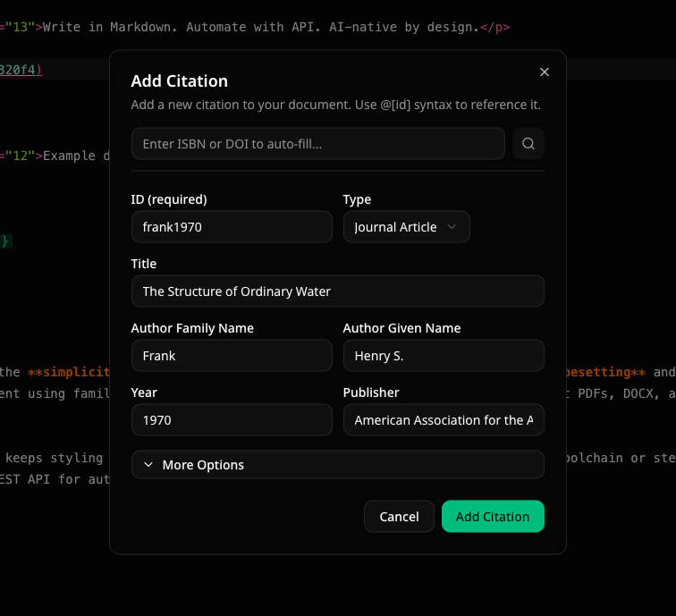Expand the More Options section

click(338, 465)
